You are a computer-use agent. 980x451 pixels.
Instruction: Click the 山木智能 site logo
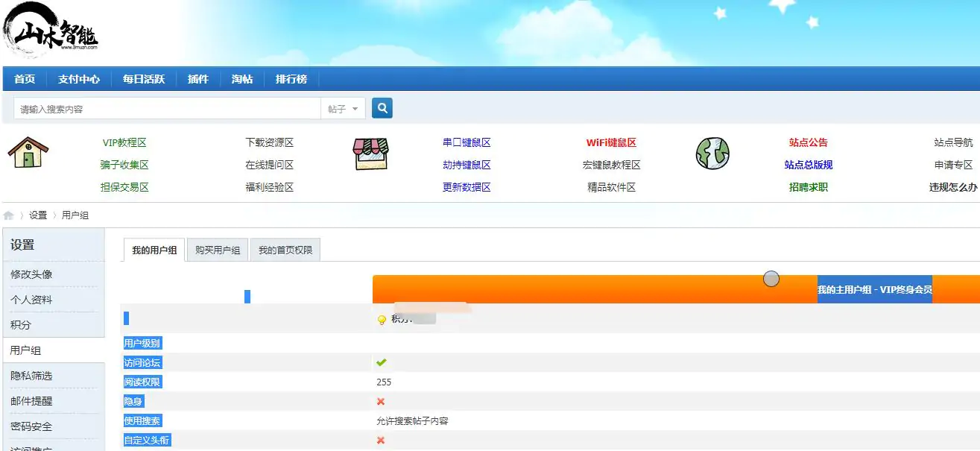[x=51, y=31]
